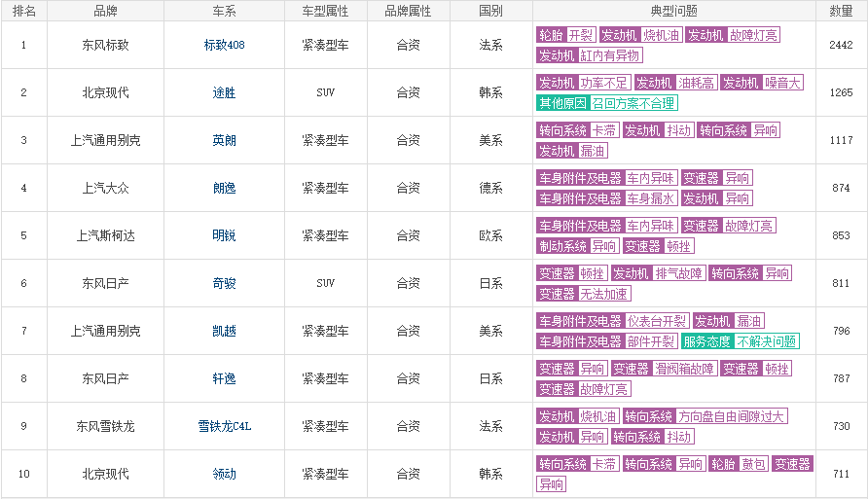Select the 发动机 噪音大 tag
Viewport: 868px width, 499px height.
(762, 83)
